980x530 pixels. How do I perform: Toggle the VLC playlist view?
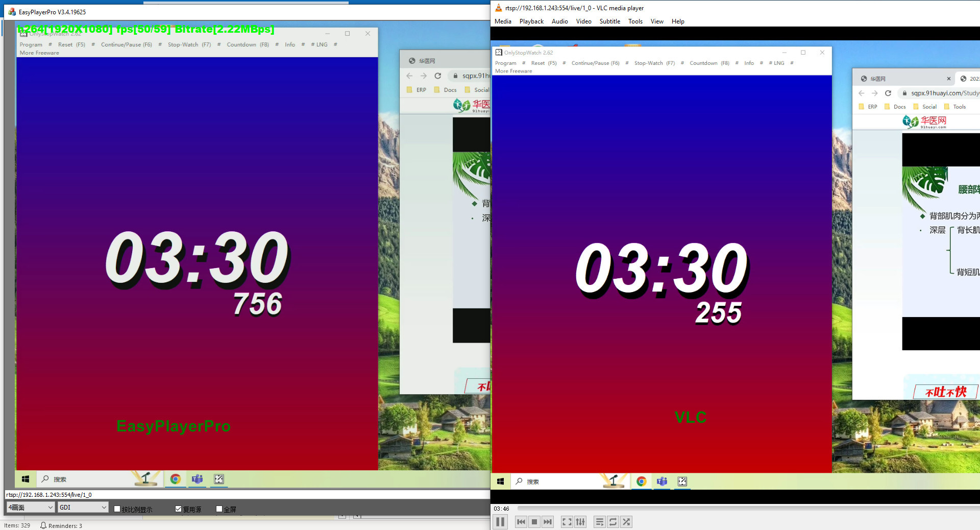599,522
